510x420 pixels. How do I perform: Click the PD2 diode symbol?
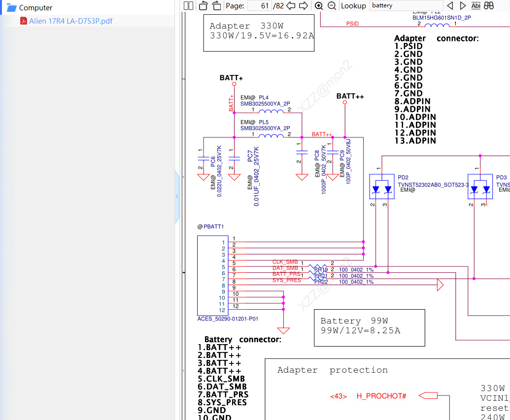[382, 187]
